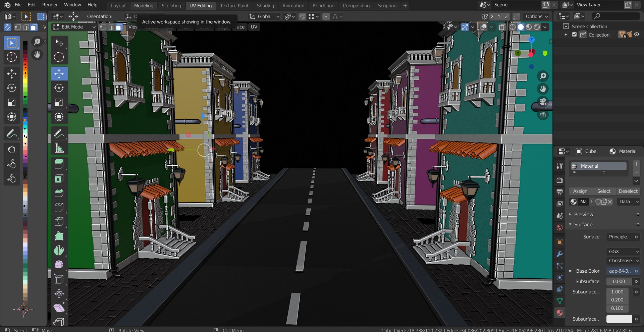Select the Poly Build tool

click(59, 236)
